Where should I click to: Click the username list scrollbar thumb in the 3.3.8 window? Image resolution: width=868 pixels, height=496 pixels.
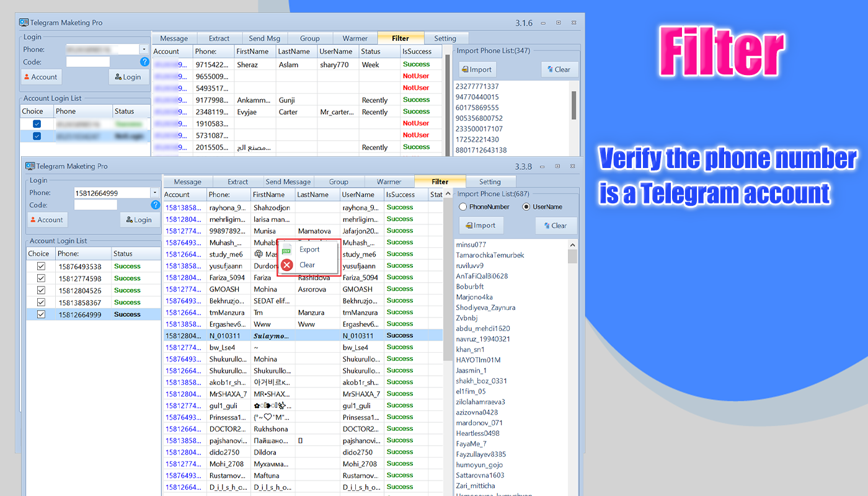pyautogui.click(x=572, y=257)
